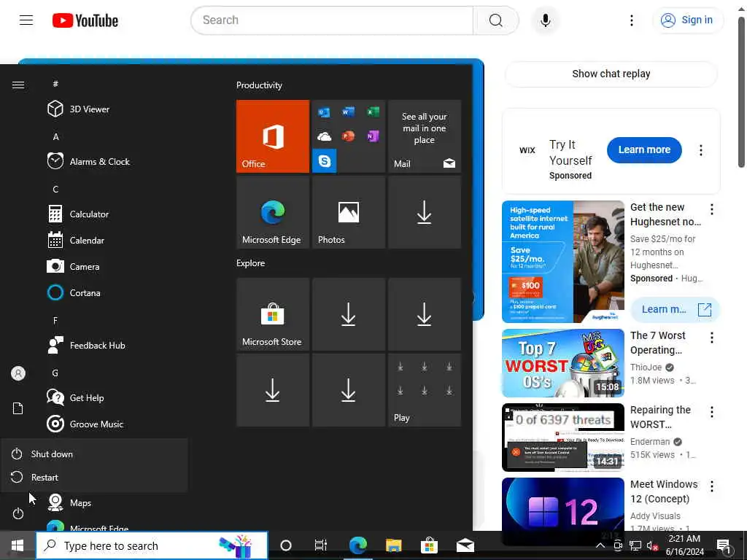747x560 pixels.
Task: Select Shut down in power menu
Action: point(94,454)
